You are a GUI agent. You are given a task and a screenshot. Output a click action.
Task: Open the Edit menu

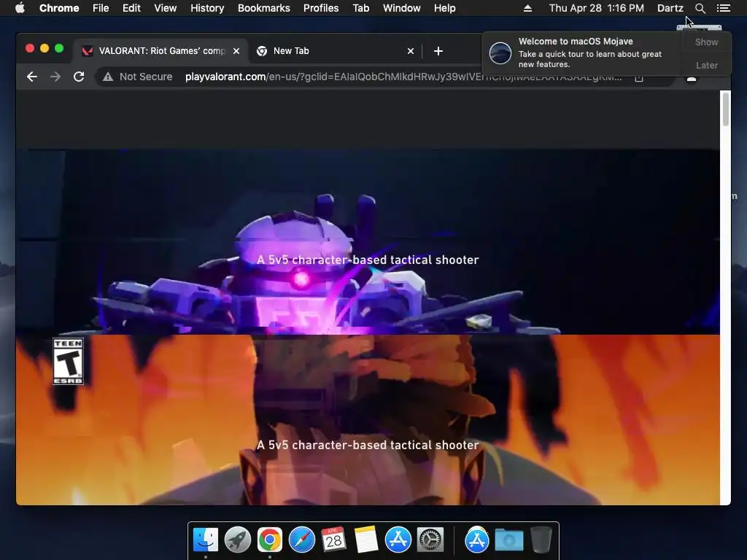coord(131,8)
